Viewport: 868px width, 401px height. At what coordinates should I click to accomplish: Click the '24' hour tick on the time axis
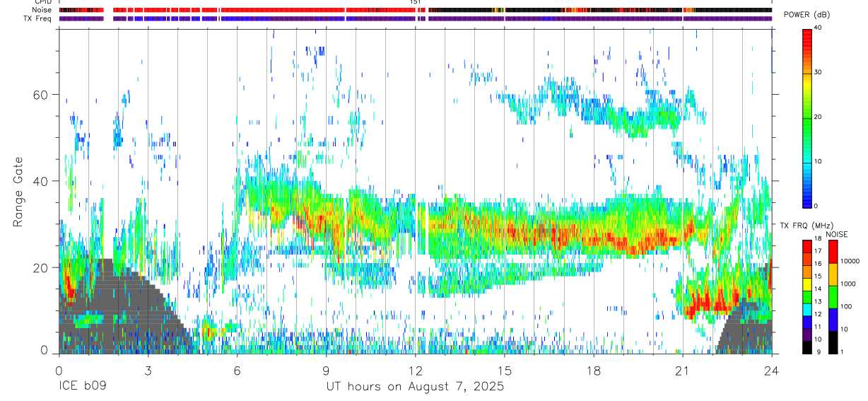pos(772,370)
